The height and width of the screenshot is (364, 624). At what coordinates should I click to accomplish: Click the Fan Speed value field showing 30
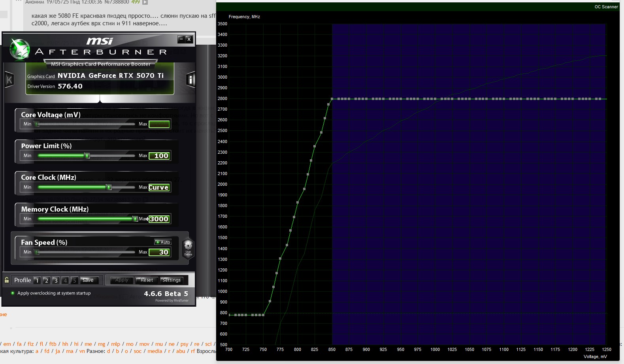point(159,252)
